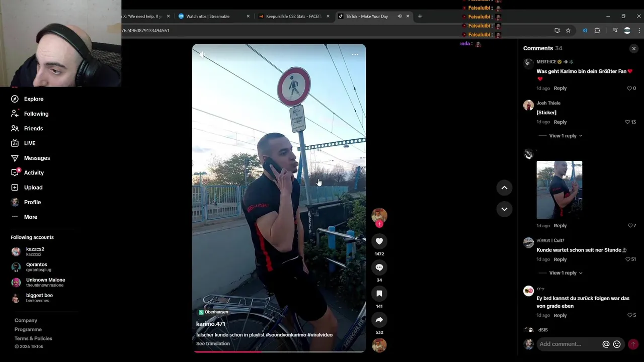The height and width of the screenshot is (362, 644).
Task: Seek using the video progress bar
Action: 279,351
